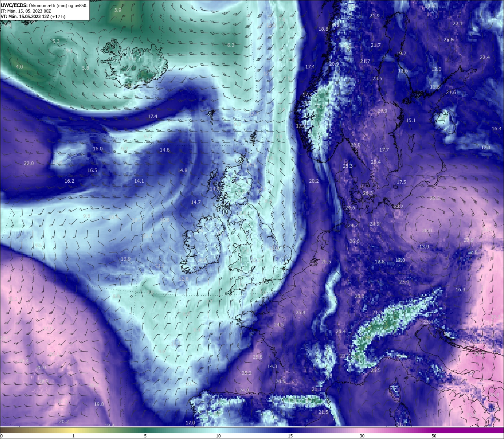Click the '17.7' value on the map
Screen dimensions: 504x439
pos(384,150)
